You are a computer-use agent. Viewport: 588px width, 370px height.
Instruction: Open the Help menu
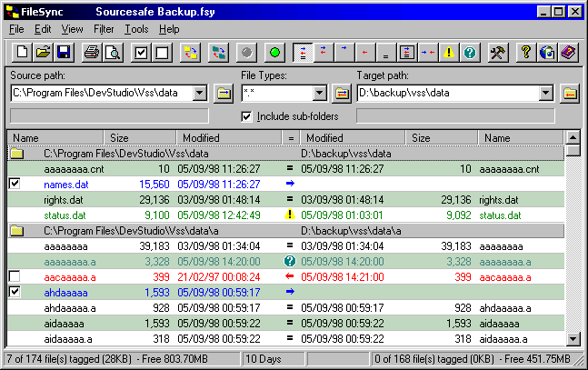tap(169, 29)
